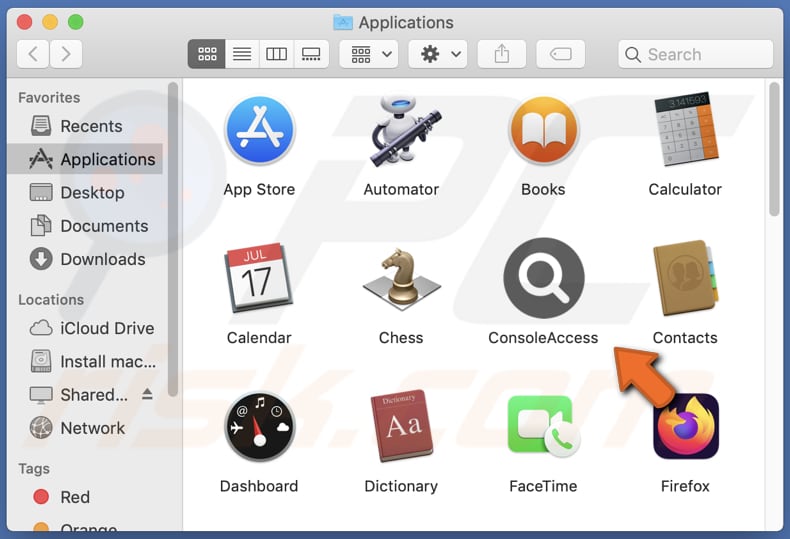Click the Favorites section header
The width and height of the screenshot is (790, 539).
coord(49,98)
